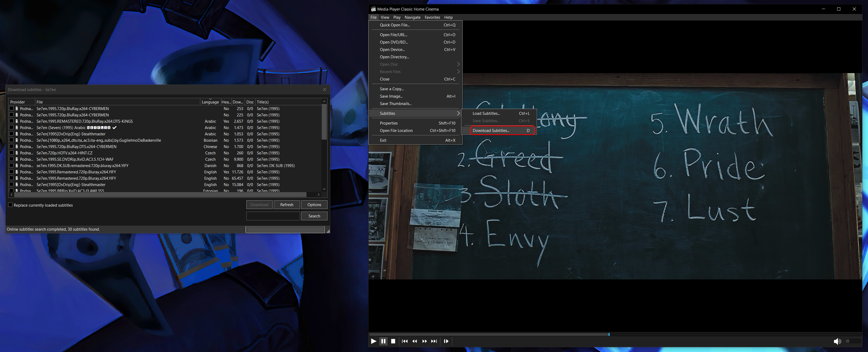
Task: Select Properties menu entry
Action: tap(416, 123)
